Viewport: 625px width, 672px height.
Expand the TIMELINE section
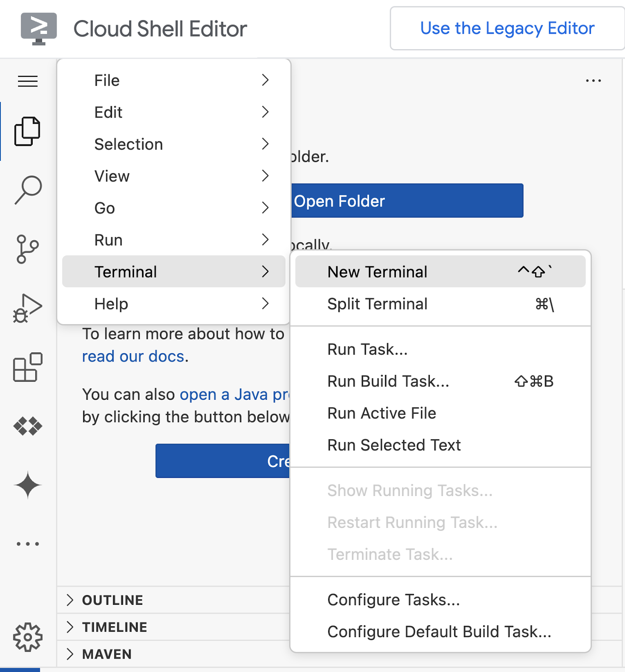[x=114, y=627]
